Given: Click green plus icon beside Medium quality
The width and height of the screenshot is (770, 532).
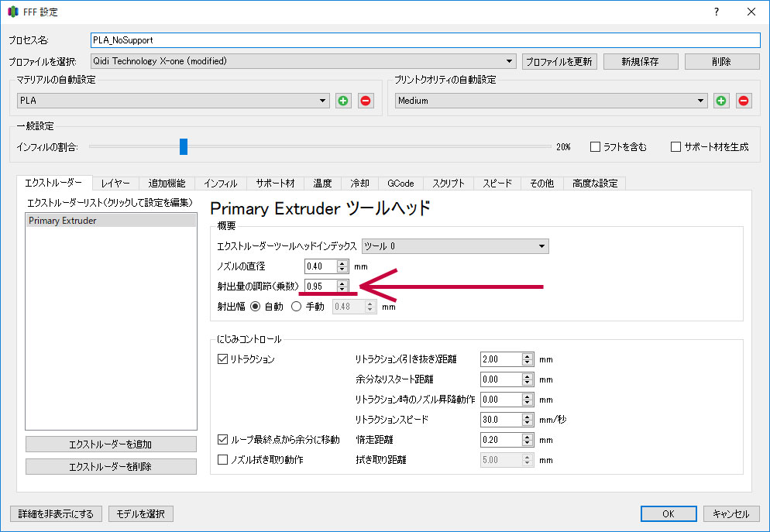Looking at the screenshot, I should click(x=721, y=101).
